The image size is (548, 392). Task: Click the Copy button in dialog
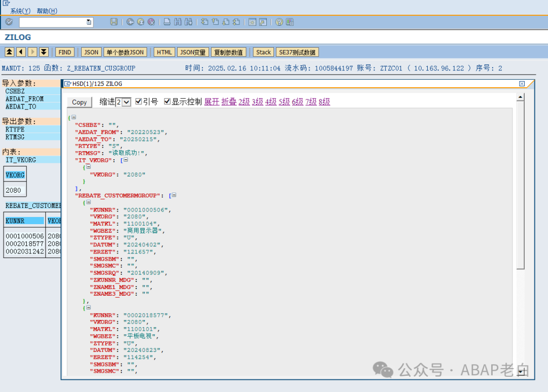tap(79, 102)
